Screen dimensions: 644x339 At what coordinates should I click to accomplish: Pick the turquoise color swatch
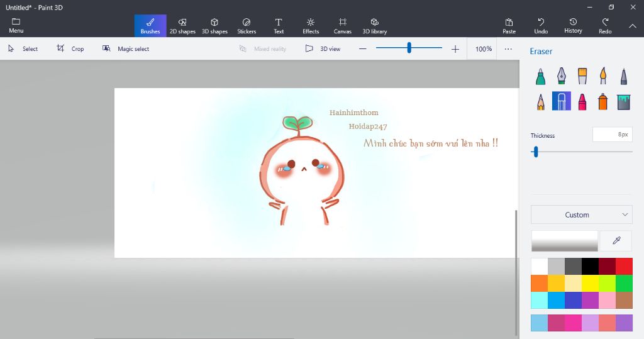[x=556, y=300]
